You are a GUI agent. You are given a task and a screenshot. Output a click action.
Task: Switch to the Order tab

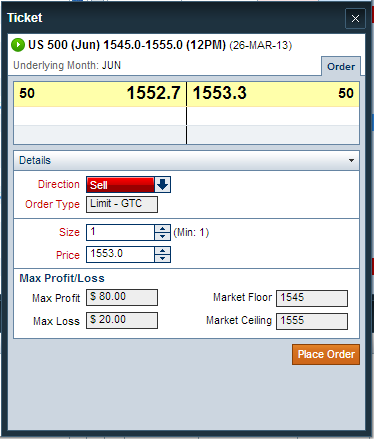(341, 67)
